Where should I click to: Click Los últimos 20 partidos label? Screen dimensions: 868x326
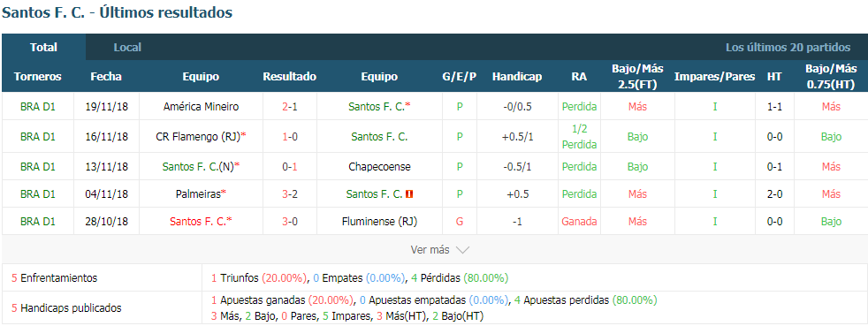(788, 48)
